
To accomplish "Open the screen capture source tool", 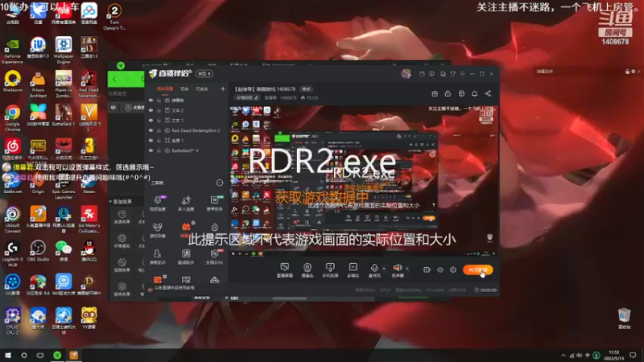I will pyautogui.click(x=285, y=270).
